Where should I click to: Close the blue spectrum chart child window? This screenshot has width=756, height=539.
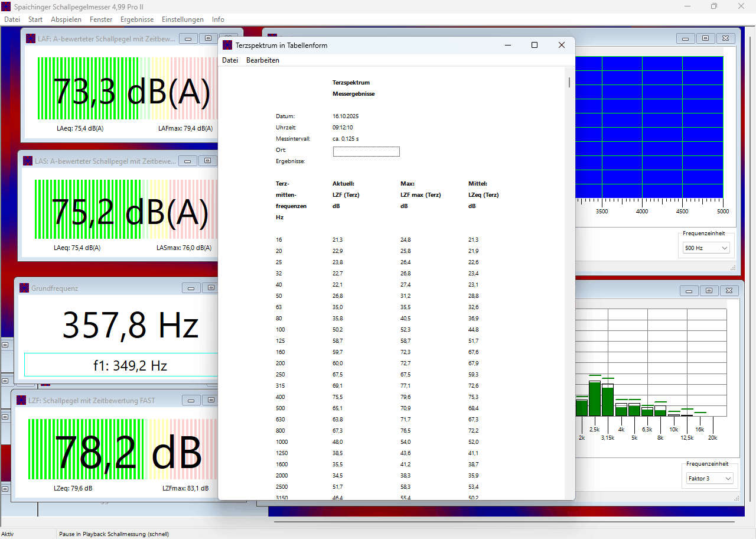pos(726,38)
